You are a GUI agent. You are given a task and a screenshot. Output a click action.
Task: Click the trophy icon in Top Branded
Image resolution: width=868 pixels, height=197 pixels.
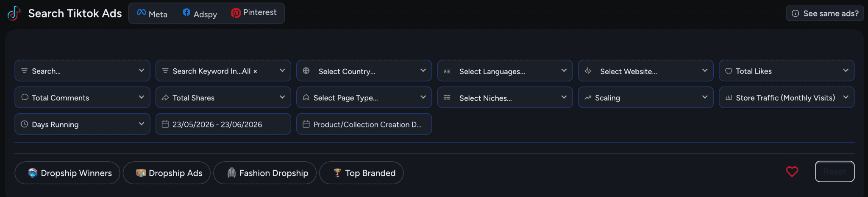pos(337,173)
